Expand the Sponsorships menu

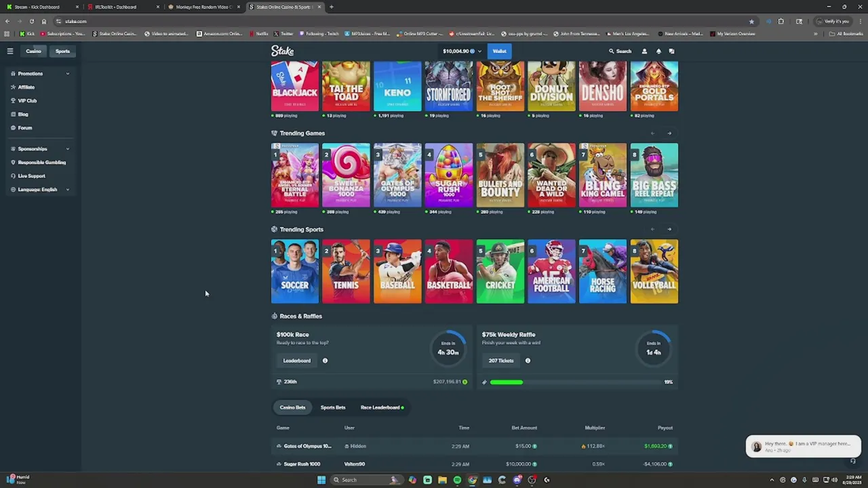[x=41, y=148]
